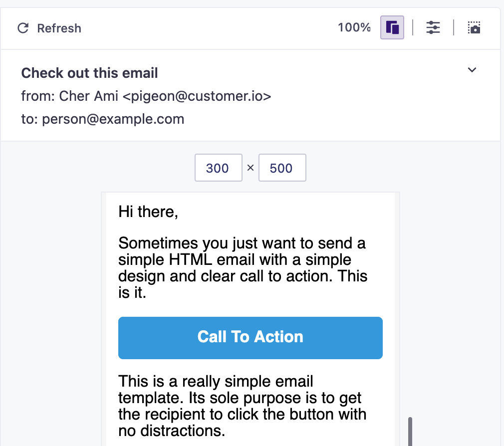Screen dimensions: 504x446
Task: Click the divider between device and settings icons
Action: pos(413,27)
